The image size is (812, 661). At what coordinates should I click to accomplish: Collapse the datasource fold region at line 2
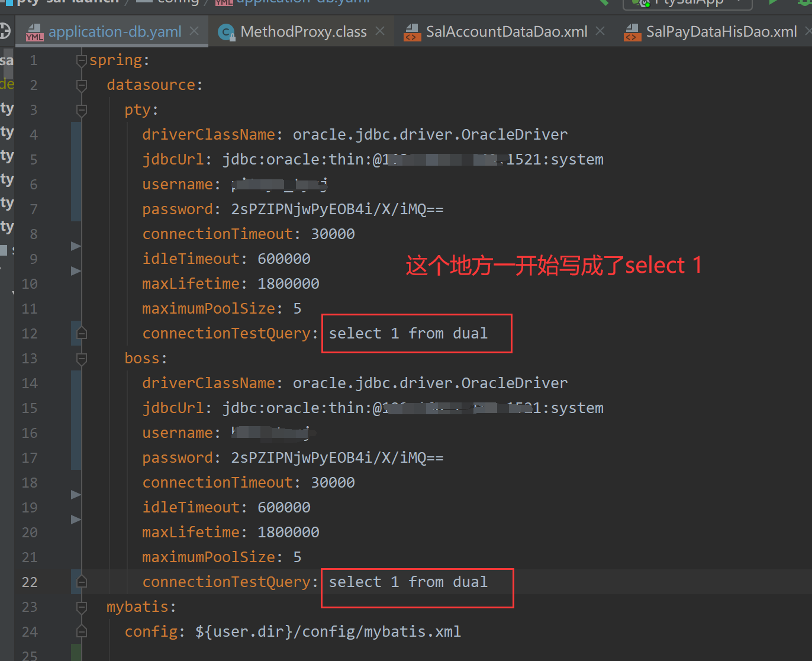coord(82,84)
